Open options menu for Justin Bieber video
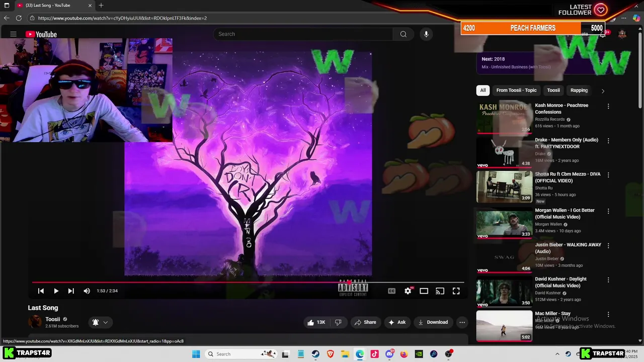 608,246
